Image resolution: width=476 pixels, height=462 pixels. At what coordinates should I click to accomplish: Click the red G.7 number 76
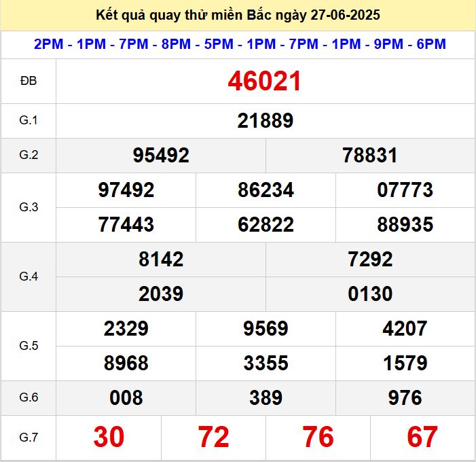tap(318, 437)
